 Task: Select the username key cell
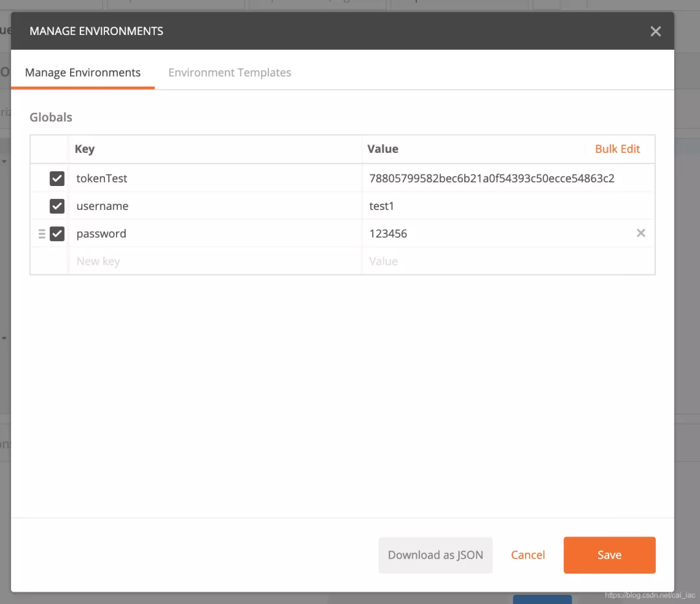point(215,206)
